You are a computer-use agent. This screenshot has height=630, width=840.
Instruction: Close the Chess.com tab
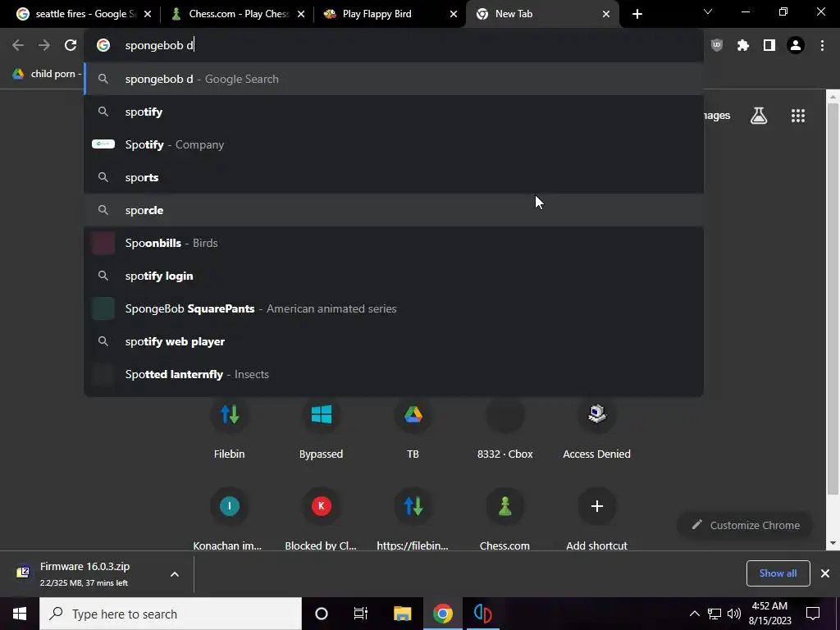[x=301, y=14]
